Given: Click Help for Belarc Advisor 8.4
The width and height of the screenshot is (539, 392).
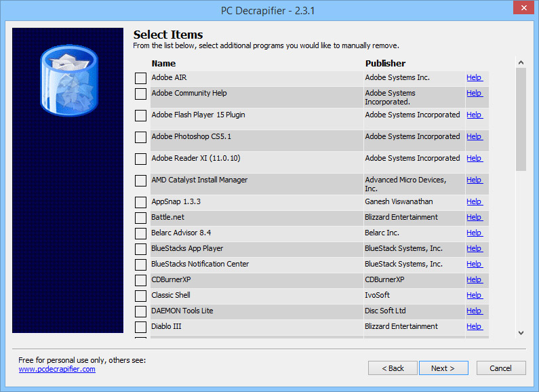Looking at the screenshot, I should tap(475, 233).
